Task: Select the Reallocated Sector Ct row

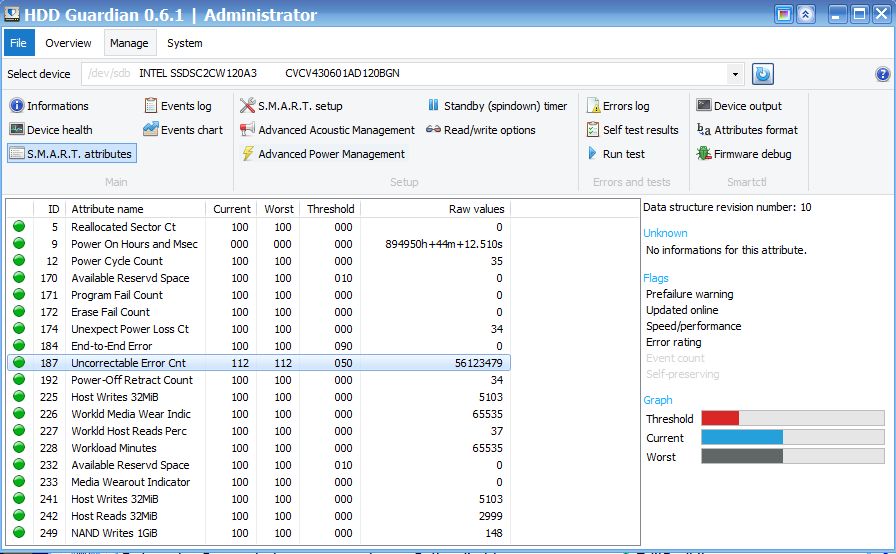Action: (258, 227)
